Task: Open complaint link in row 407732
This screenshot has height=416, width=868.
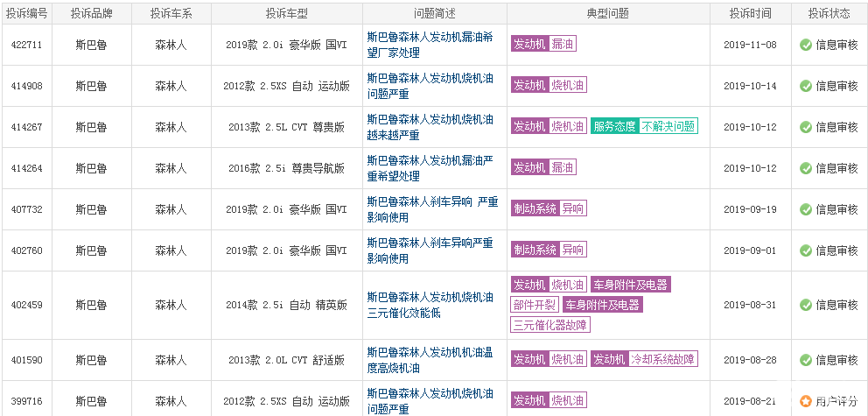Action: (x=432, y=209)
